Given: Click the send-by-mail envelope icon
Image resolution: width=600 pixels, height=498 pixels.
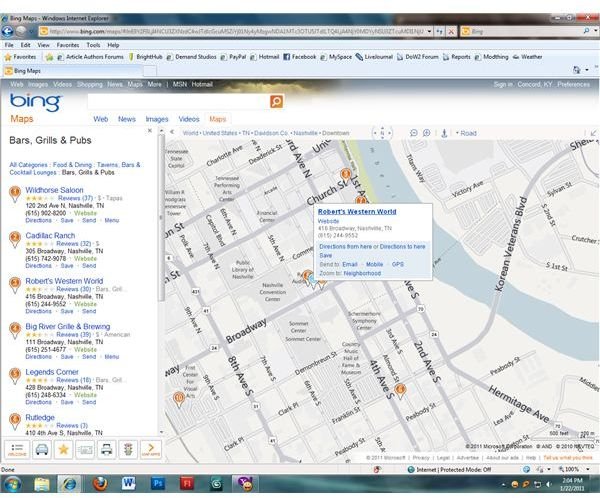Looking at the screenshot, I should point(85,449).
